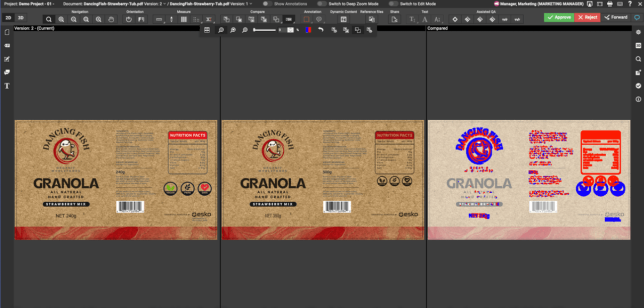Turn on Switch to Edit Mode

(x=394, y=4)
